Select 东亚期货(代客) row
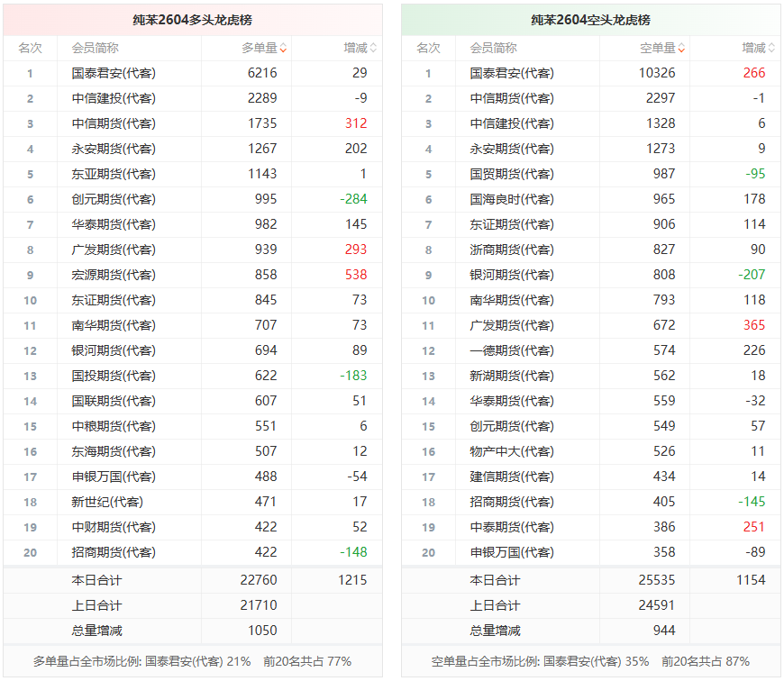The height and width of the screenshot is (681, 784). point(193,175)
